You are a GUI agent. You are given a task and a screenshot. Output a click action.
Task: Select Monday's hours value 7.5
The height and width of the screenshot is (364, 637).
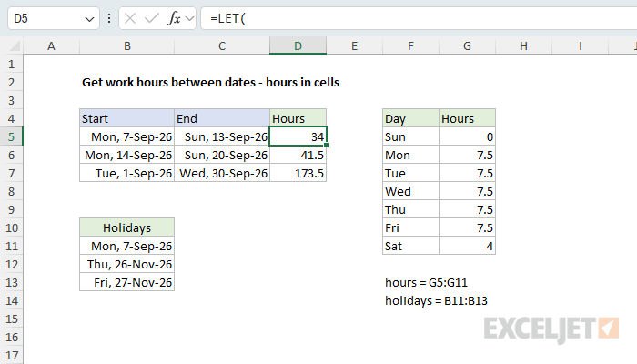tap(467, 156)
